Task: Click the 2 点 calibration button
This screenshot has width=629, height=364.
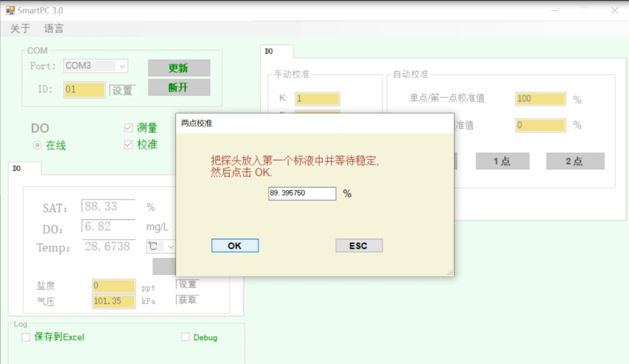Action: pos(575,161)
